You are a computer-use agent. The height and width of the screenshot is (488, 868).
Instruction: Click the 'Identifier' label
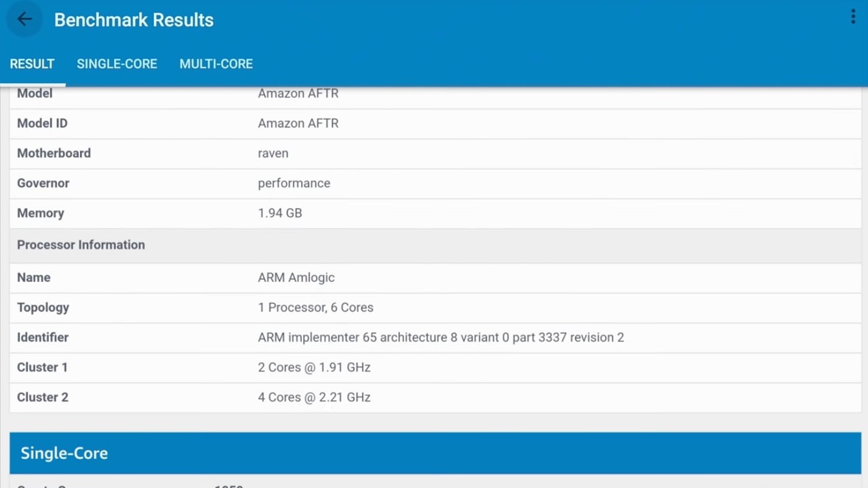click(x=43, y=337)
